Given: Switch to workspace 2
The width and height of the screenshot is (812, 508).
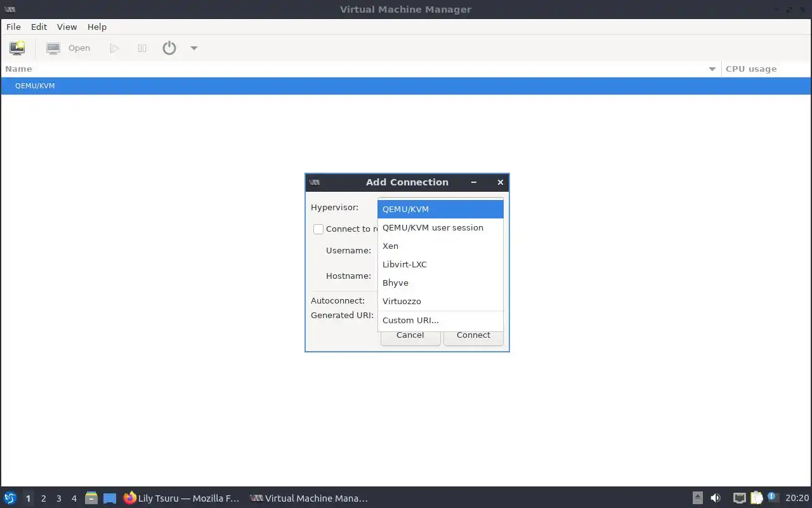Looking at the screenshot, I should [43, 498].
